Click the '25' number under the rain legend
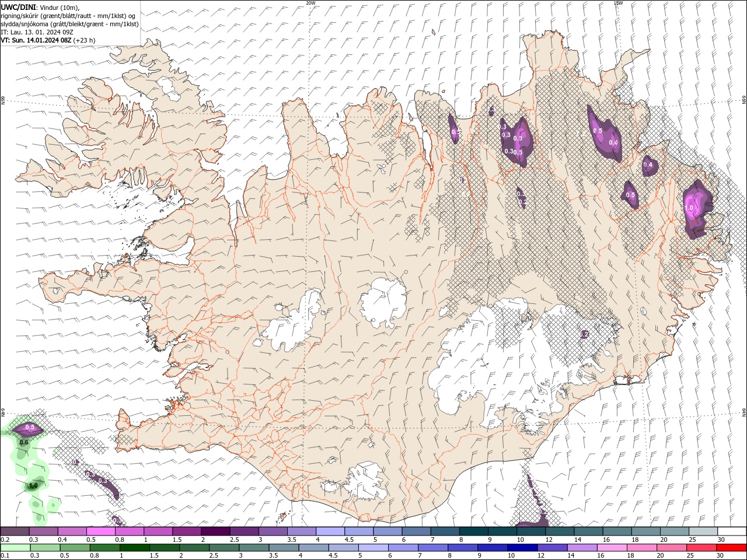This screenshot has height=560, width=747. tap(692, 556)
